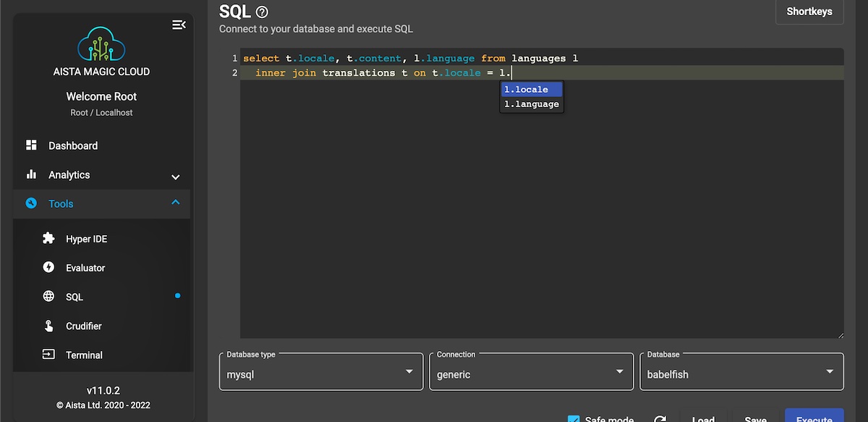Click the Evaluator lightning icon
Image resolution: width=868 pixels, height=422 pixels.
coord(48,268)
